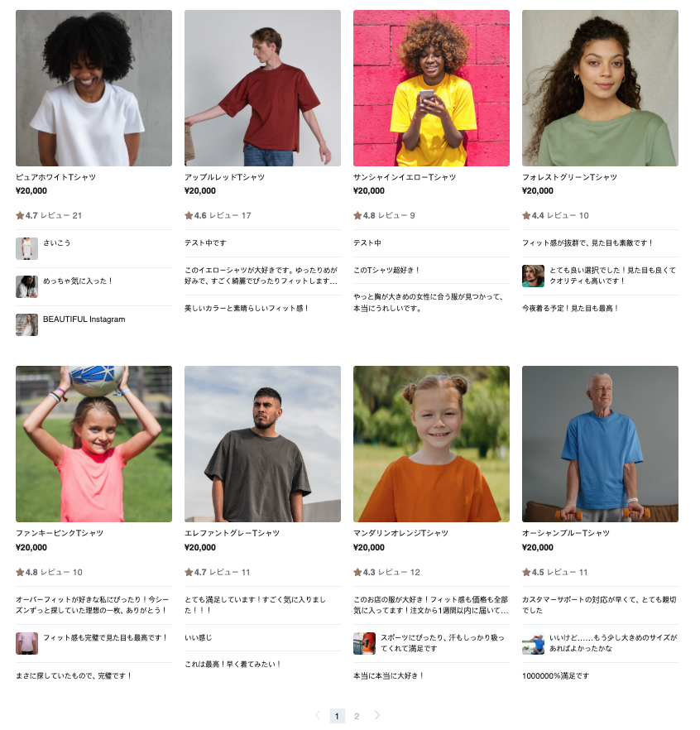The image size is (700, 730).
Task: Open reviewer photo beside めっちゃ気に入った！
Action: (27, 286)
